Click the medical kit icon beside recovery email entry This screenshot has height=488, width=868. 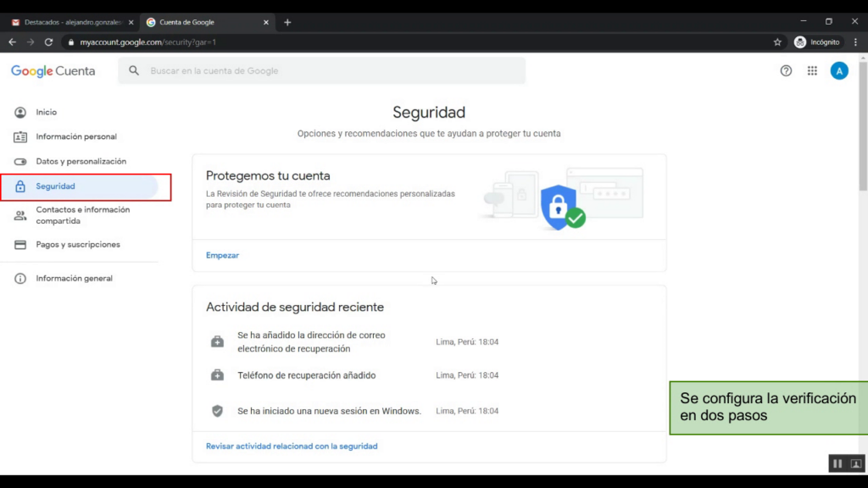217,342
